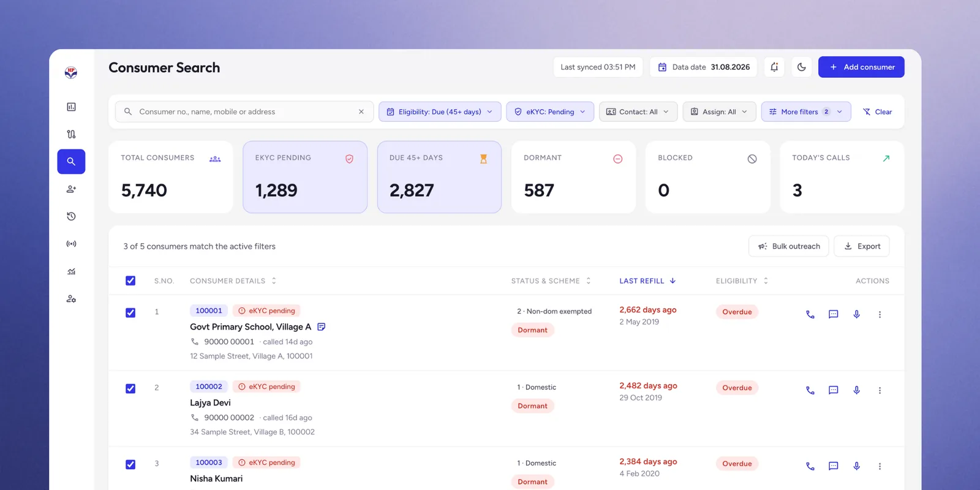Call consumer 100001 with phone icon
Screen dimensions: 980x490
(810, 314)
